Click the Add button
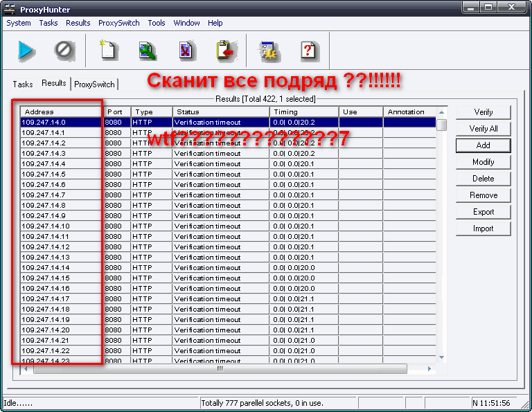Screen dimensions: 532x412 (483, 145)
